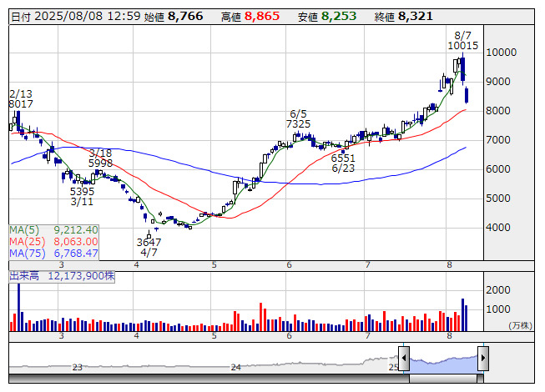Click the 24 year marker in overview
The width and height of the screenshot is (545, 392).
point(236,367)
